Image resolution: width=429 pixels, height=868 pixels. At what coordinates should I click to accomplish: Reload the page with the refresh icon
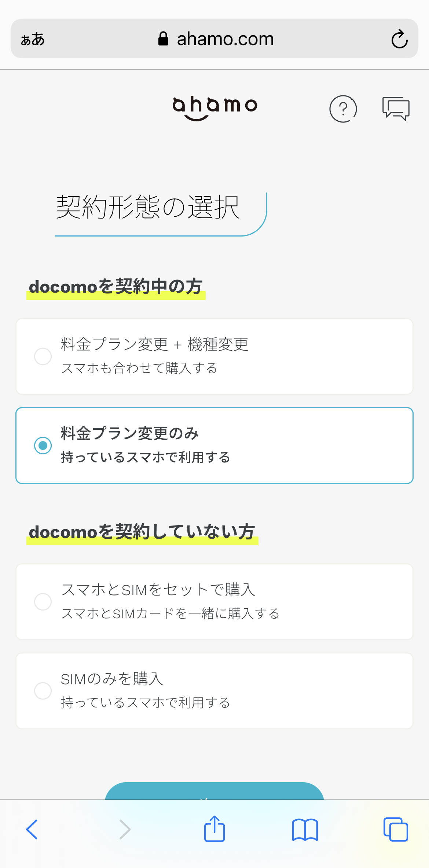(399, 39)
